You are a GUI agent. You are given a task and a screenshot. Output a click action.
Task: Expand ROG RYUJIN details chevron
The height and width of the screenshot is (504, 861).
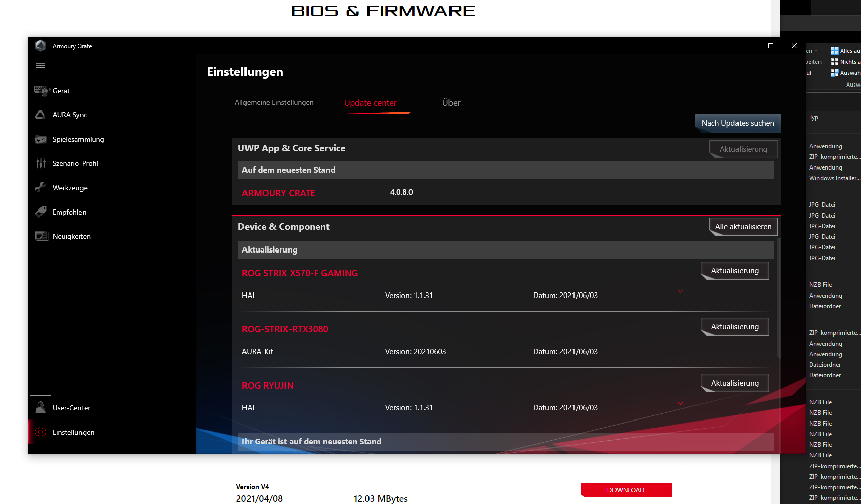tap(680, 404)
